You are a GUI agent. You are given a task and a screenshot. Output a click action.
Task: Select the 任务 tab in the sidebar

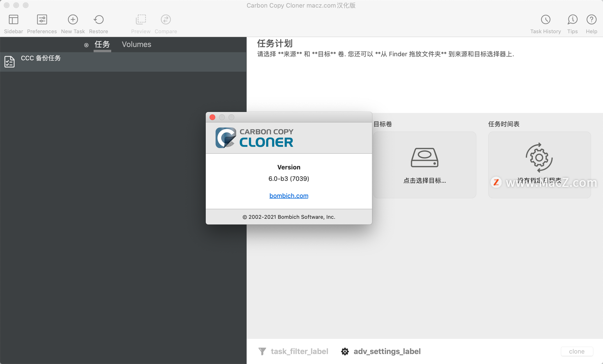102,44
